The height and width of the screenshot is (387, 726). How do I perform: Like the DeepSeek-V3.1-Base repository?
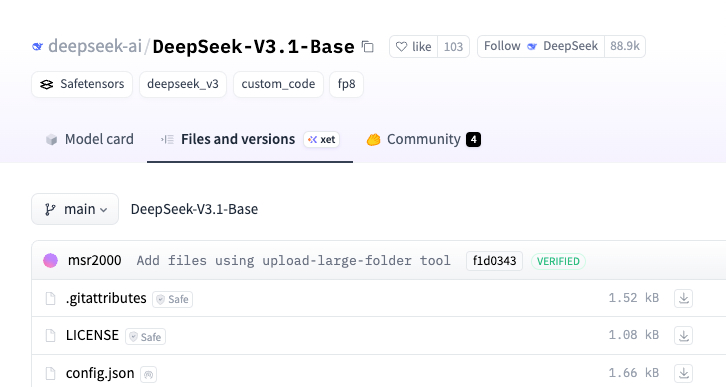413,46
